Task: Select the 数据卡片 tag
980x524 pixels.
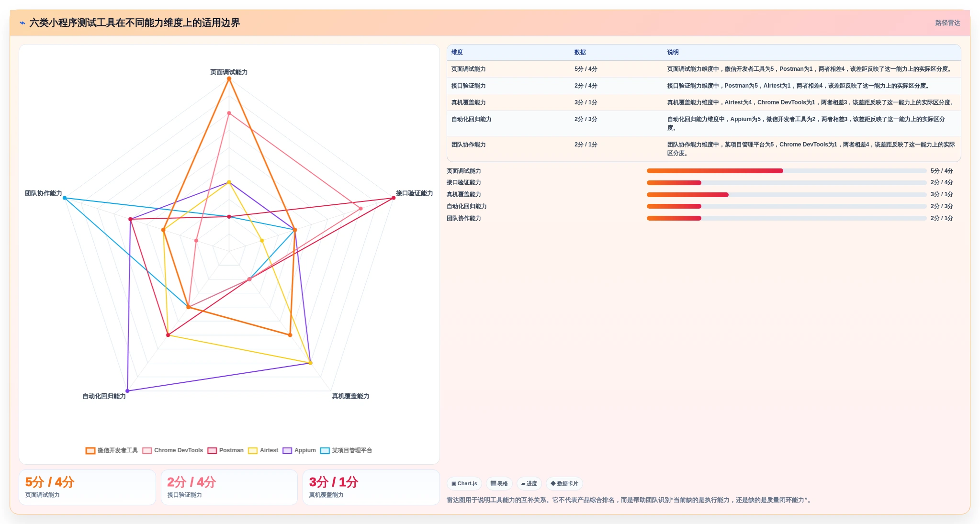Action: click(564, 483)
